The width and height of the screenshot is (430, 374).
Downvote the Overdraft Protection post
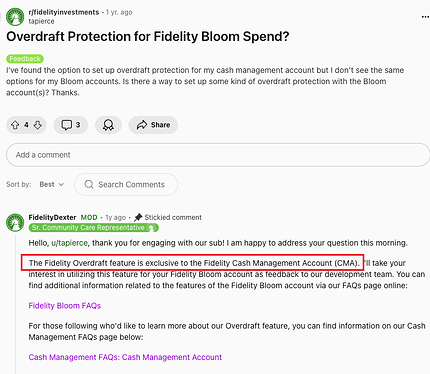coord(38,125)
